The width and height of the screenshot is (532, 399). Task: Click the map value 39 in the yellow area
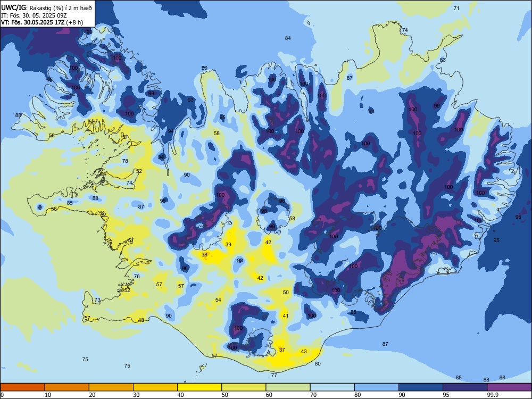pos(228,244)
